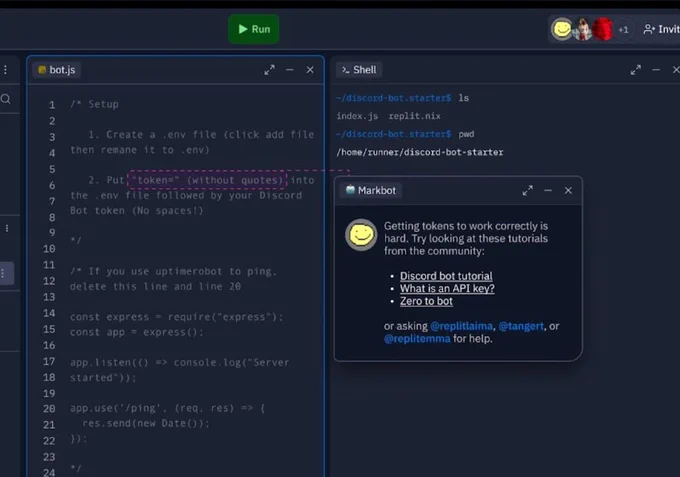
Task: Show the +1 additional collaborators
Action: [x=623, y=29]
